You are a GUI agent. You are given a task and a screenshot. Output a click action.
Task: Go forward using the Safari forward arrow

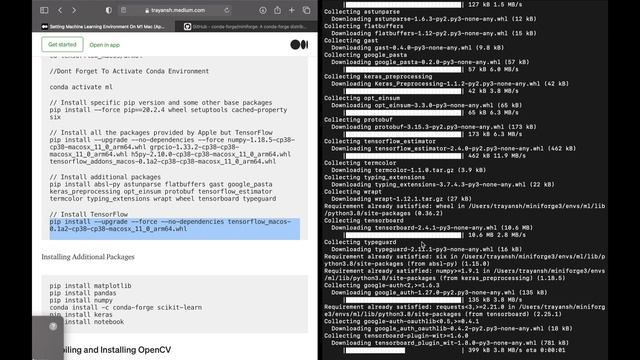tap(74, 10)
